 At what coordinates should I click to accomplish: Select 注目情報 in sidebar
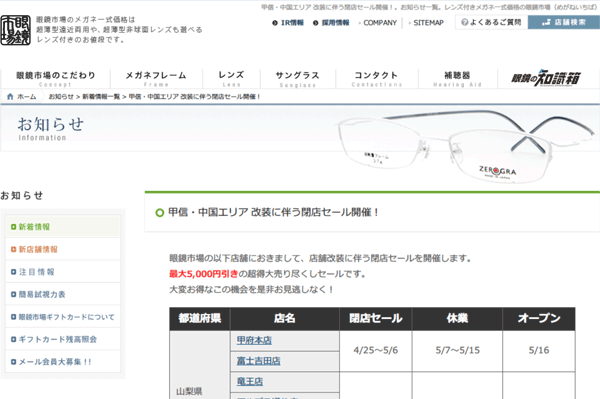pos(63,272)
